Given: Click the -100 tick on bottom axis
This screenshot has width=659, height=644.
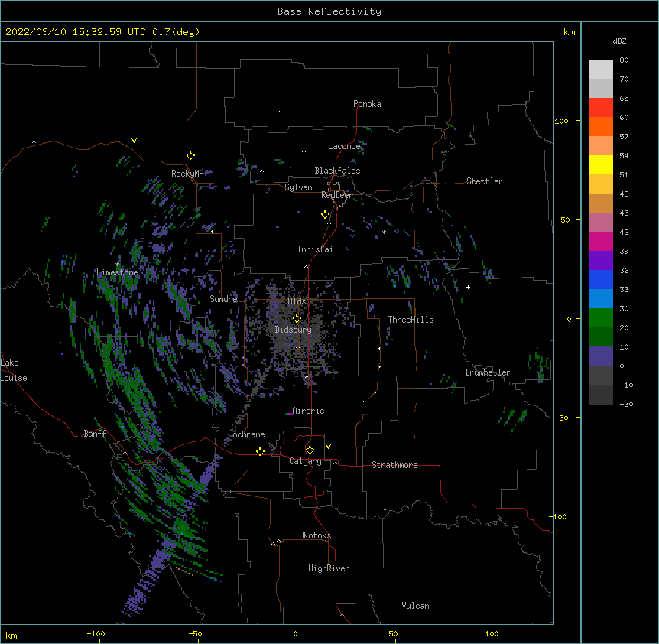Looking at the screenshot, I should click(x=96, y=633).
